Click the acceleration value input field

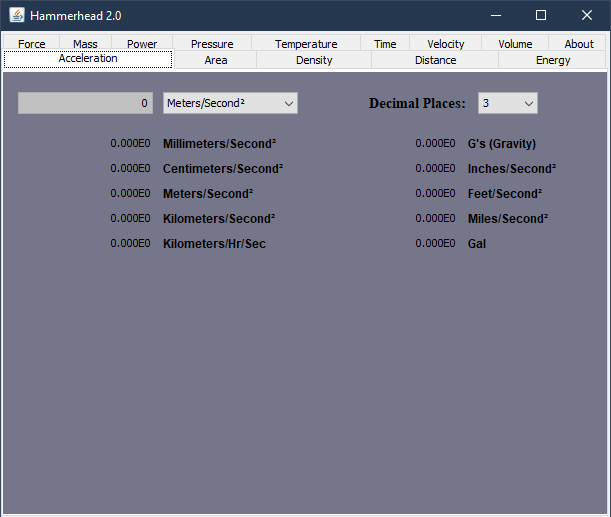pyautogui.click(x=85, y=103)
